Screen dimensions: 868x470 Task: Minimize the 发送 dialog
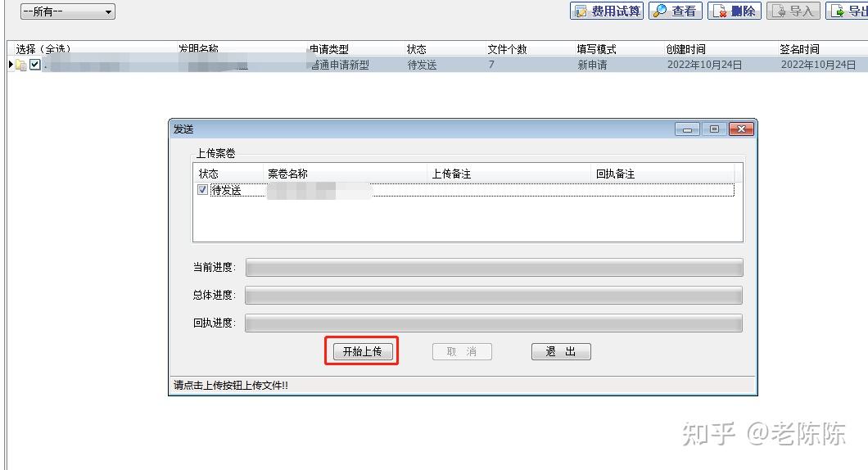(x=687, y=129)
